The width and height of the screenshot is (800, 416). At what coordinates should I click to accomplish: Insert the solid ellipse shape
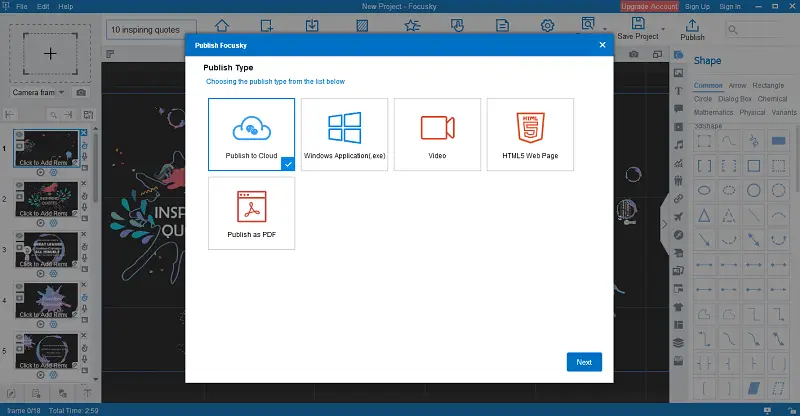704,191
